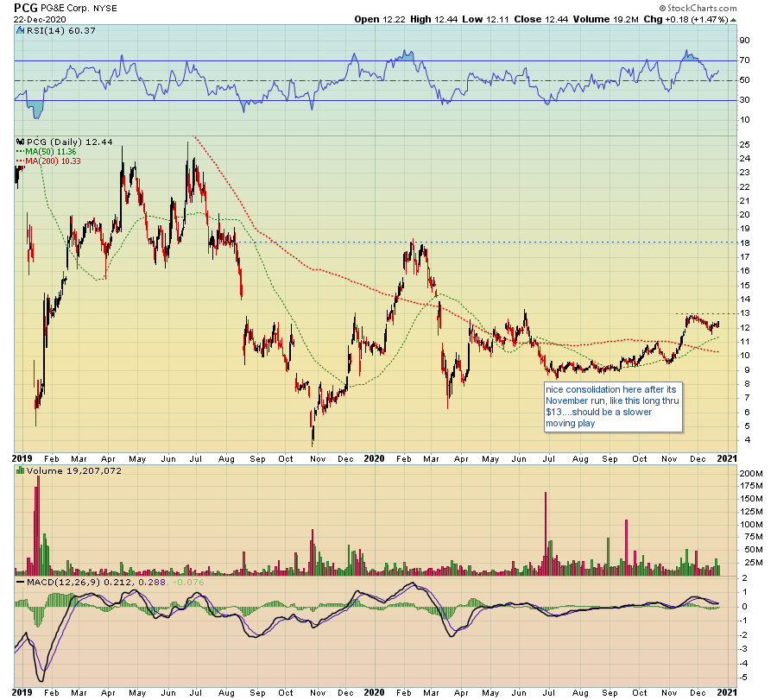Click the 18 label on the price axis
777x700 pixels.
744,243
